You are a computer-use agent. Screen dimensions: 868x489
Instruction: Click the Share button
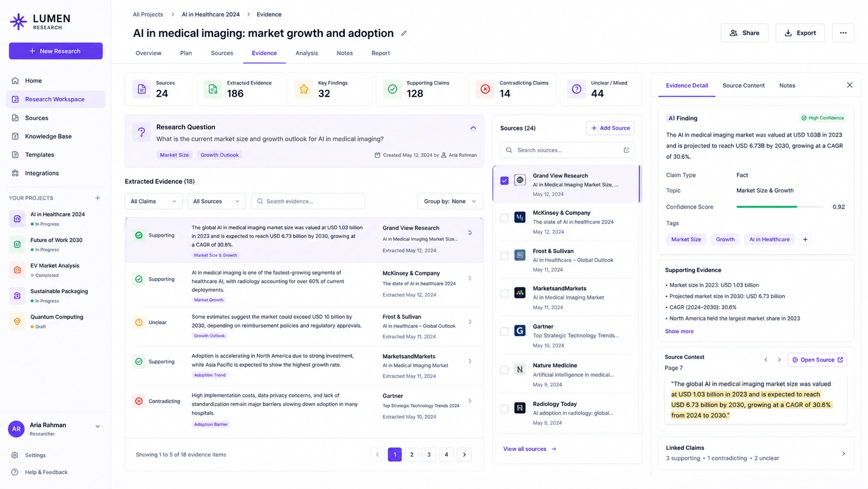[x=744, y=33]
